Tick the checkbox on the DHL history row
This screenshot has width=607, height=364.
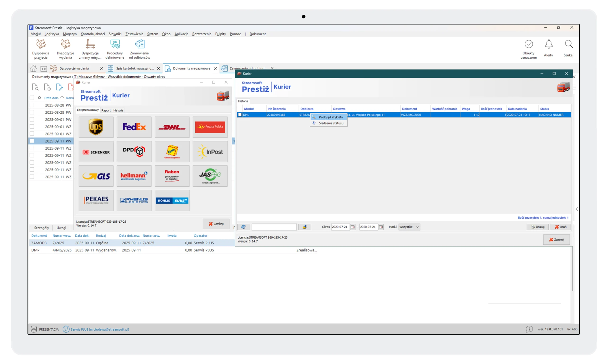point(240,115)
